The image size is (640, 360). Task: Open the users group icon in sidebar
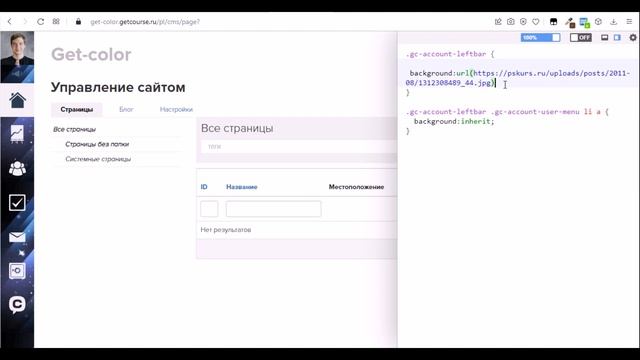pyautogui.click(x=17, y=168)
